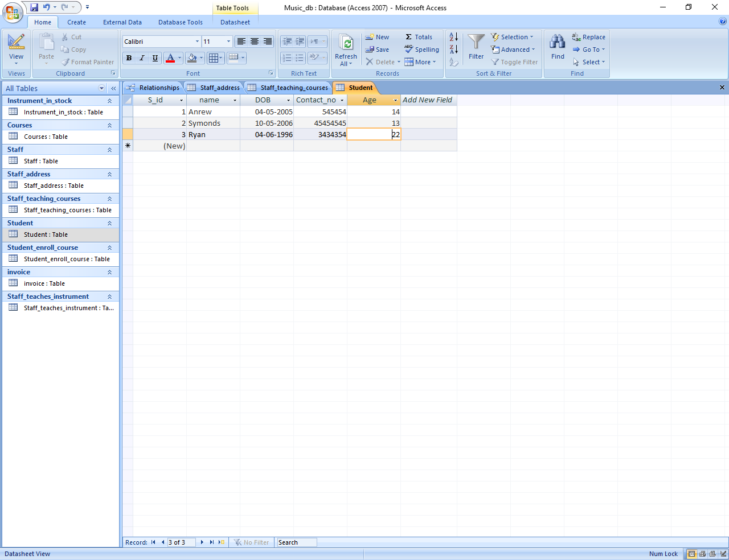This screenshot has width=729, height=560.
Task: Toggle italic formatting
Action: 142,58
